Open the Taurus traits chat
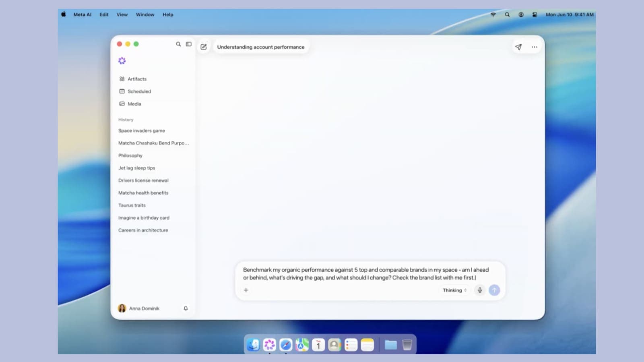Viewport: 644px width, 362px height. (132, 205)
